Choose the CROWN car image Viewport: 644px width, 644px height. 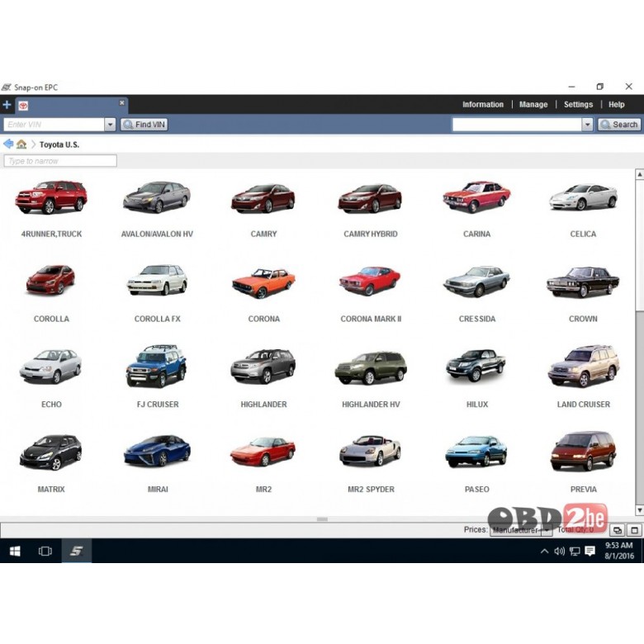[x=583, y=282]
